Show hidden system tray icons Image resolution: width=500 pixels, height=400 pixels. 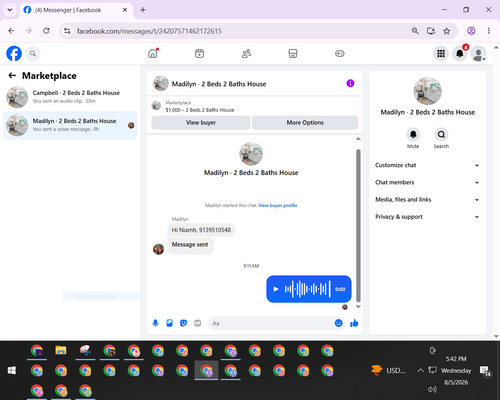pyautogui.click(x=420, y=370)
